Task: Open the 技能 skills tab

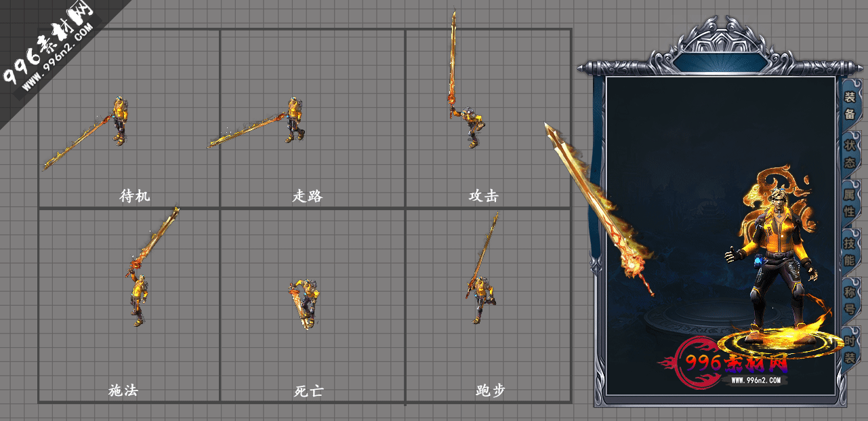Action: point(850,252)
